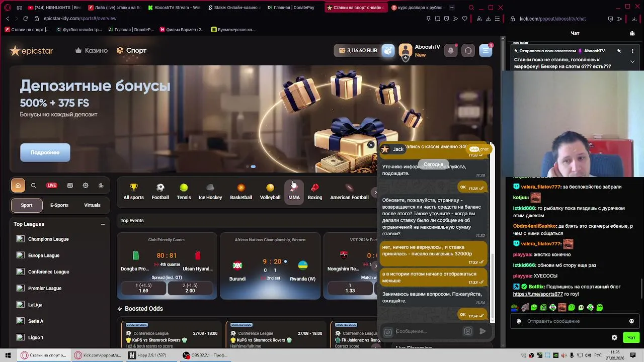Viewport: 644px width, 362px height.
Task: Open support headset icon in header
Action: pos(468,50)
